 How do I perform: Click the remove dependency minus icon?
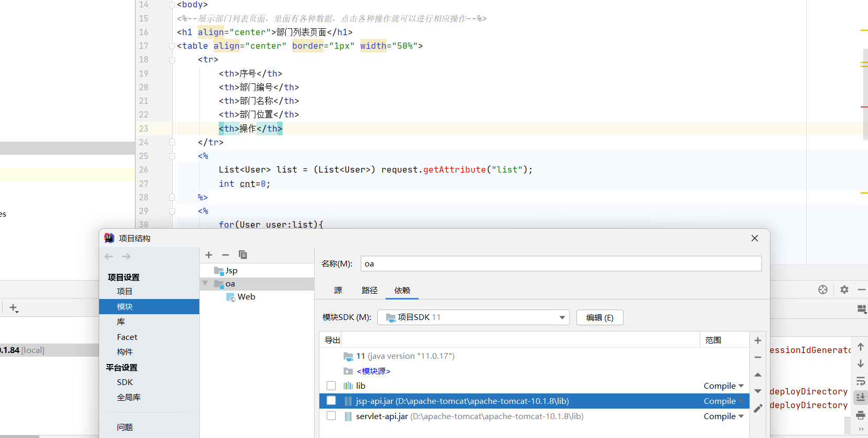758,357
